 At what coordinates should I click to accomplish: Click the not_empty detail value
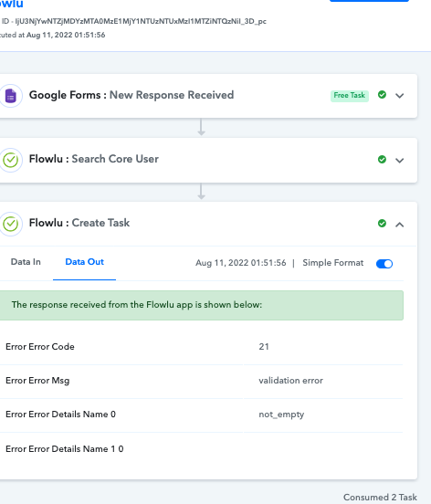pos(281,415)
